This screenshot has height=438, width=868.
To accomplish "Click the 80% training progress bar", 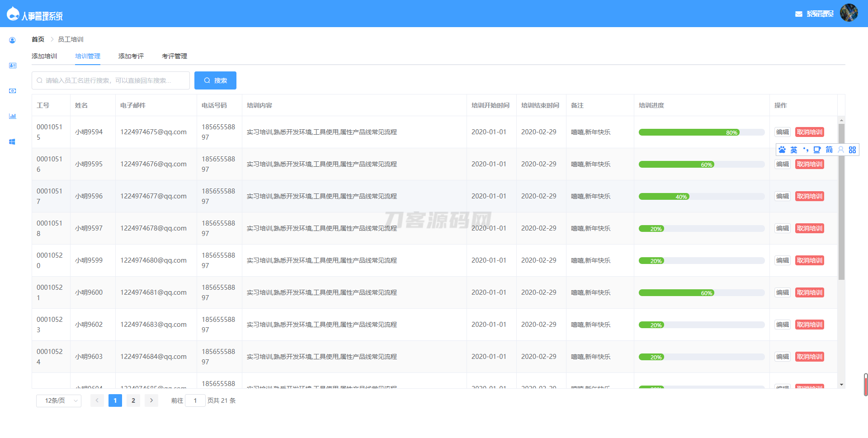I will pyautogui.click(x=701, y=132).
